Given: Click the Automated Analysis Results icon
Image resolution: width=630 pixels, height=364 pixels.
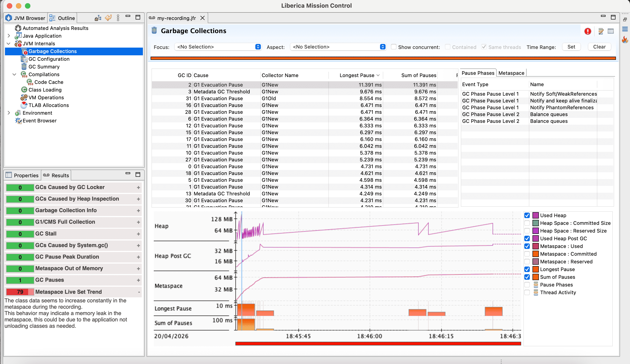Looking at the screenshot, I should pos(18,28).
